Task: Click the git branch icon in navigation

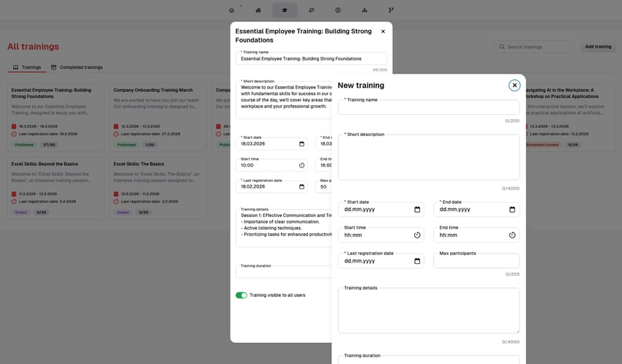Action: coord(391,10)
